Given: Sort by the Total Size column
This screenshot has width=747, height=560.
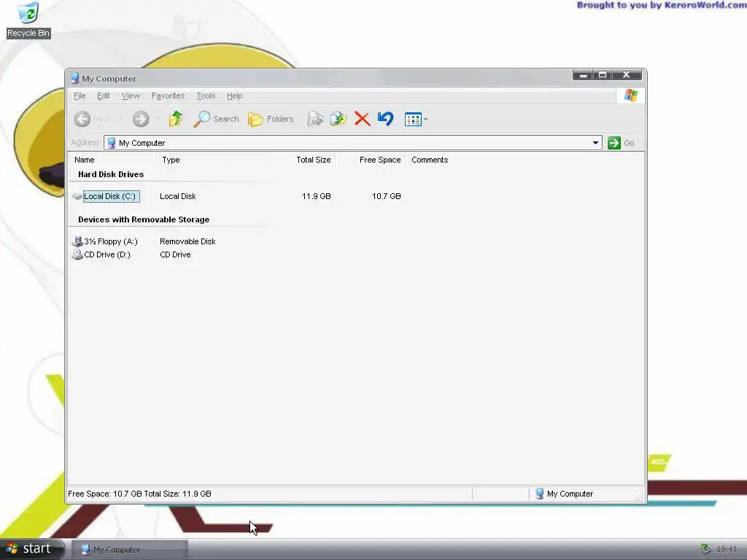Looking at the screenshot, I should [x=301, y=160].
